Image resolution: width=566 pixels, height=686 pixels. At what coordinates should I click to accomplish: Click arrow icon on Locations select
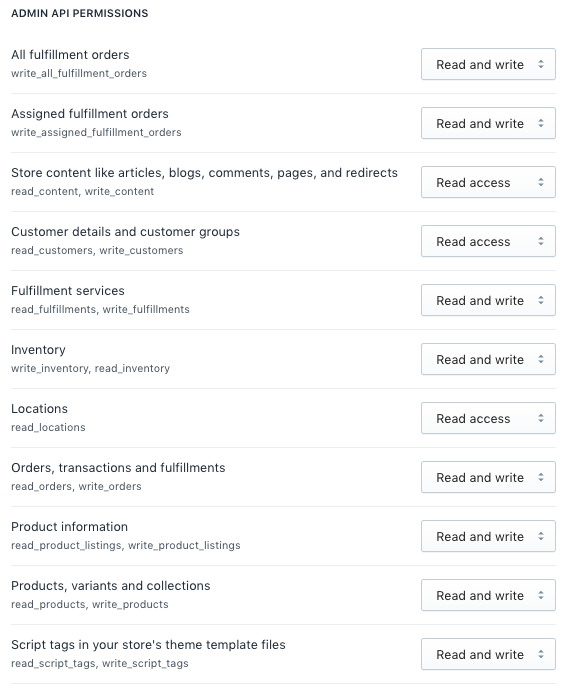pos(541,419)
